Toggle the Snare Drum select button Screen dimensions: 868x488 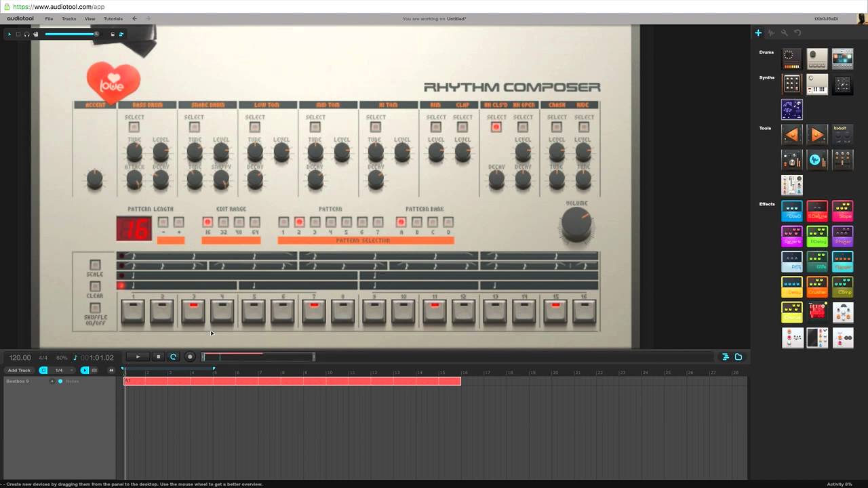point(194,127)
